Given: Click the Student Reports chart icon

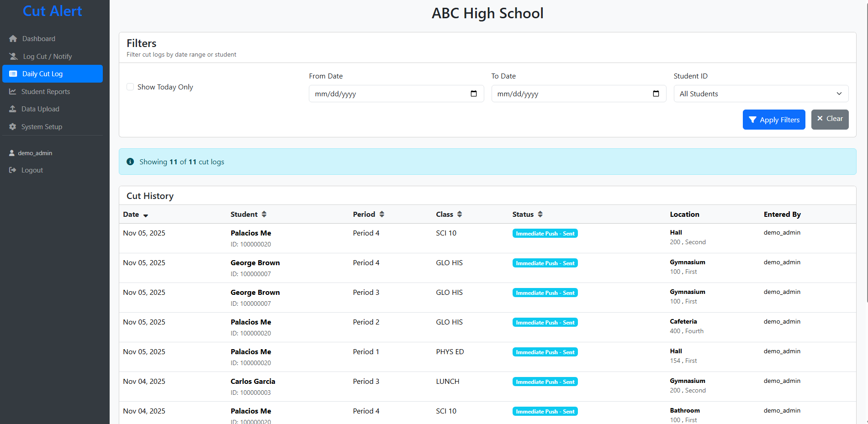Looking at the screenshot, I should pyautogui.click(x=13, y=92).
